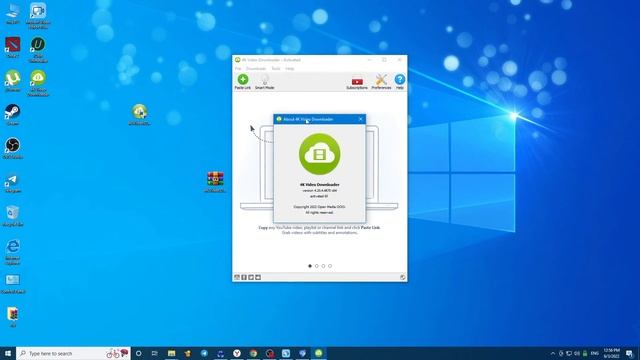Select the Internet Explorer desktop icon

(13, 252)
